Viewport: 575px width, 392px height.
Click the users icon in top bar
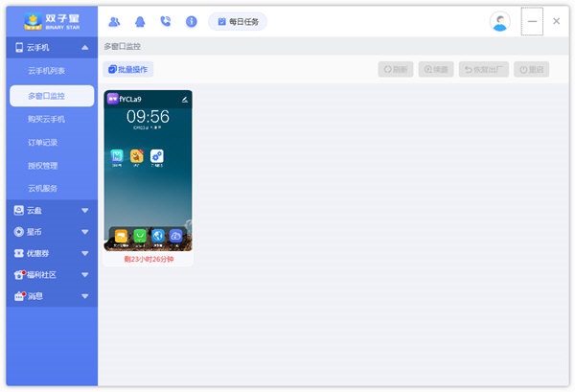point(115,21)
